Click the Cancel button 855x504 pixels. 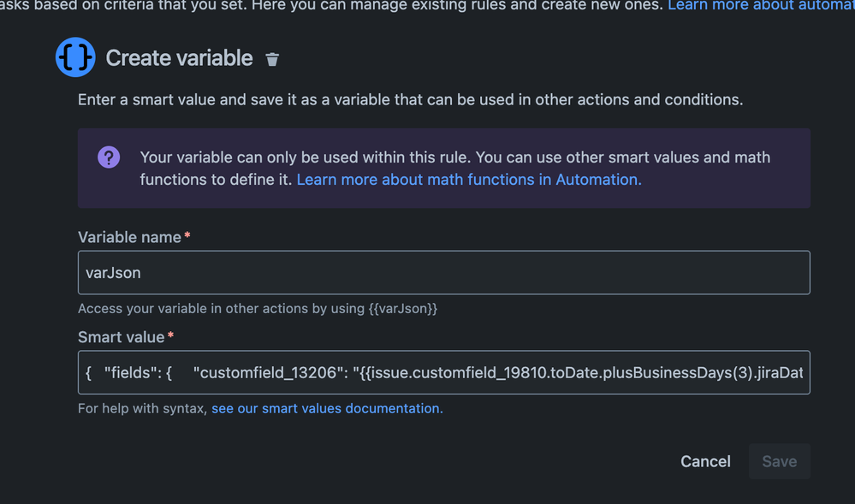[704, 461]
